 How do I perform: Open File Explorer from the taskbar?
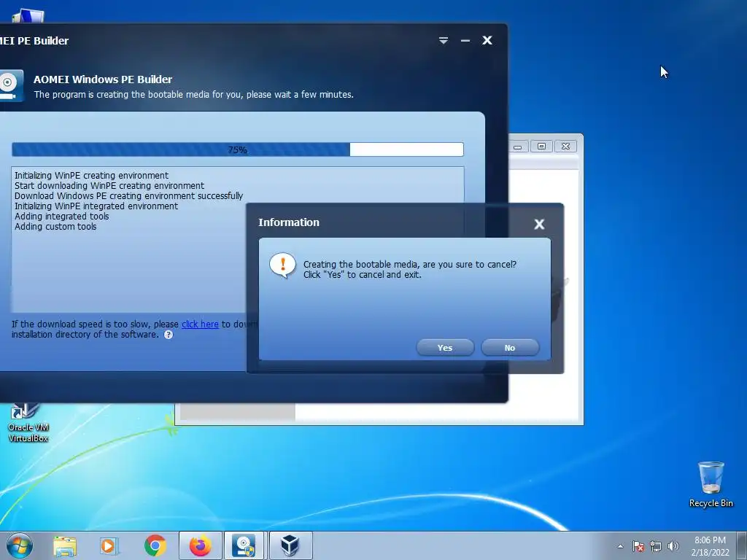click(x=65, y=545)
